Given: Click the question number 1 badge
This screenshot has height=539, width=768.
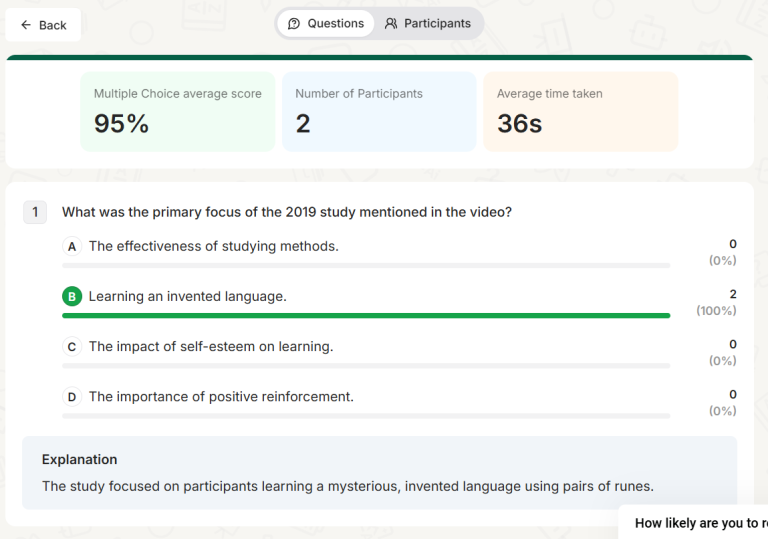Looking at the screenshot, I should [35, 212].
